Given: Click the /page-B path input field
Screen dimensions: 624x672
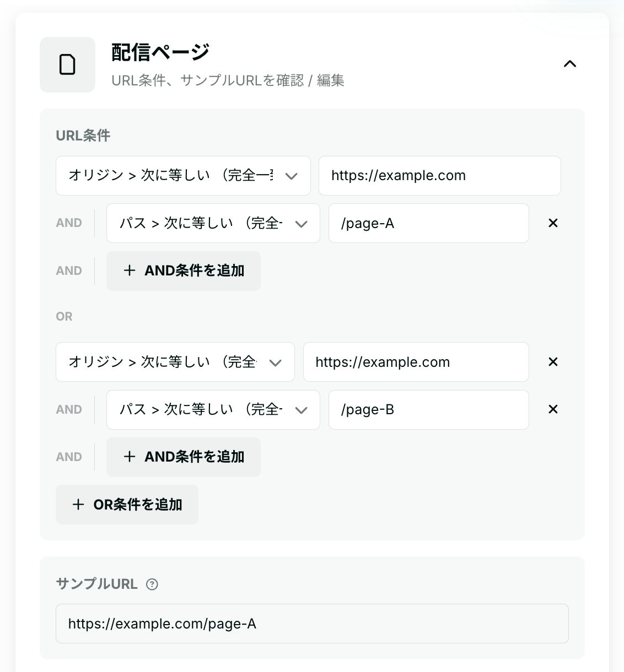Looking at the screenshot, I should tap(429, 409).
